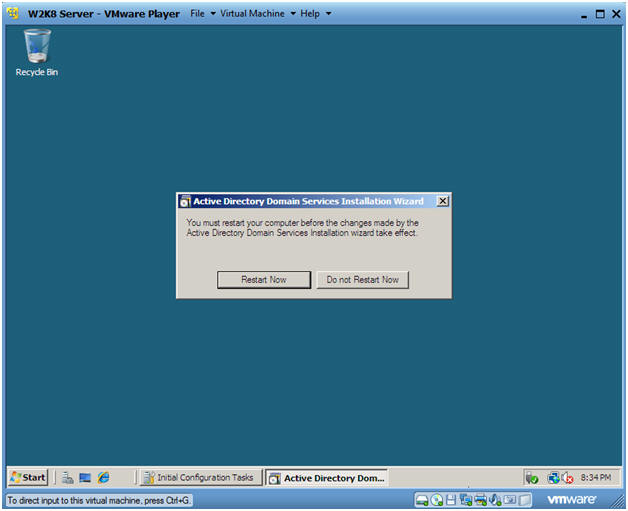Maximize the VMware Player window
Screen dimensions: 628x511
[600, 14]
